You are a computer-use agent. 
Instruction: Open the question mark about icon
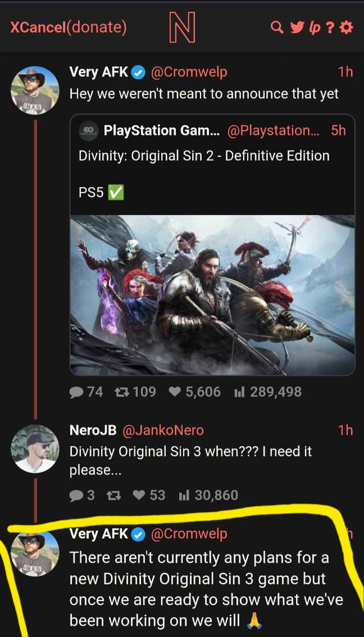pos(330,28)
